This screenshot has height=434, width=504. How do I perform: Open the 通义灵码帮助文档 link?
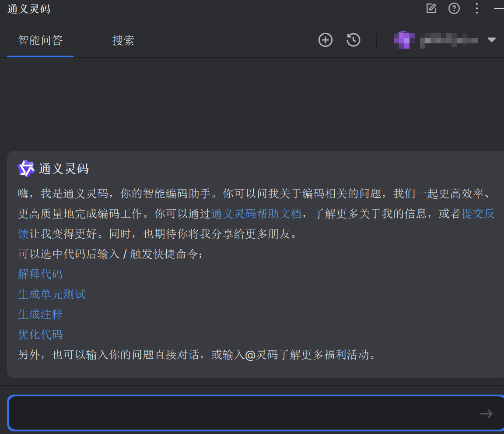[256, 214]
